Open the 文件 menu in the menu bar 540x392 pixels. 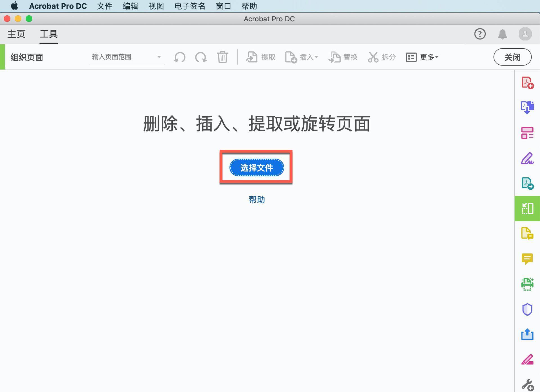click(x=104, y=6)
